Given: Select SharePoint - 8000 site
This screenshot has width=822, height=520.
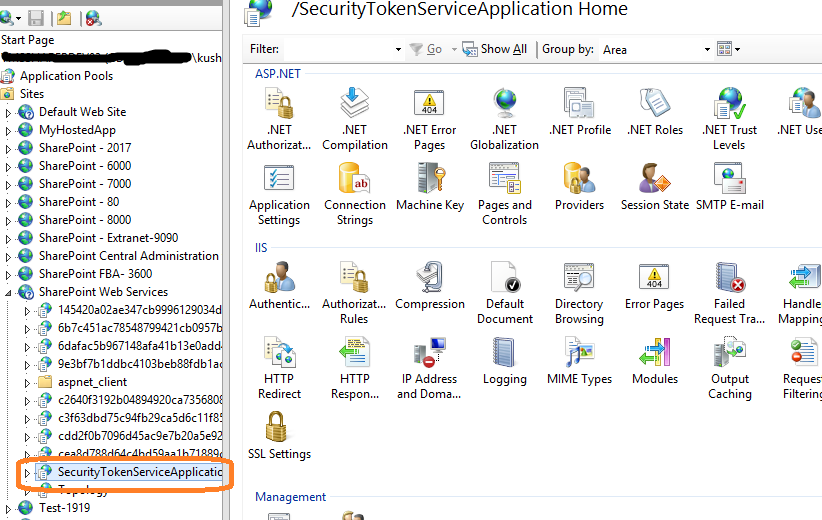Looking at the screenshot, I should click(85, 220).
